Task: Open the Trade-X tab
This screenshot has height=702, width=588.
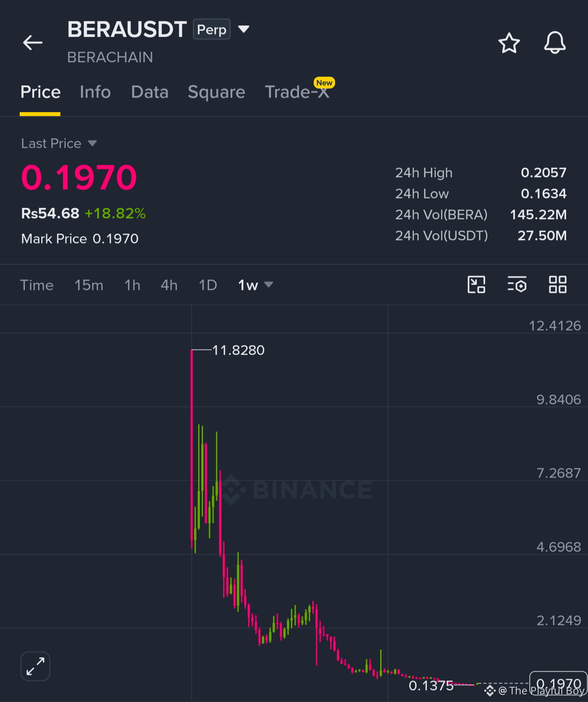Action: (297, 92)
